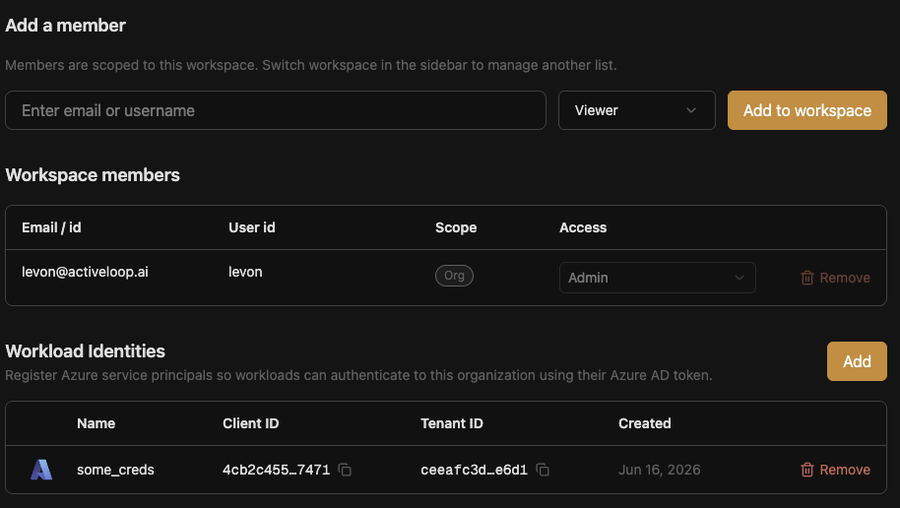Click the Access column header
Screen dimensions: 900x508
pos(583,228)
